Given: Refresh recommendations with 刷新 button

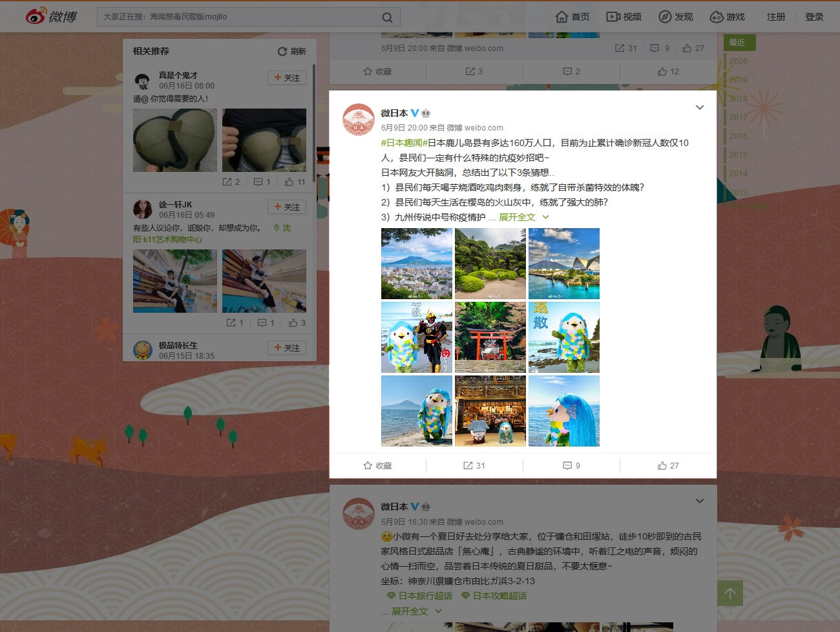Looking at the screenshot, I should tap(292, 51).
